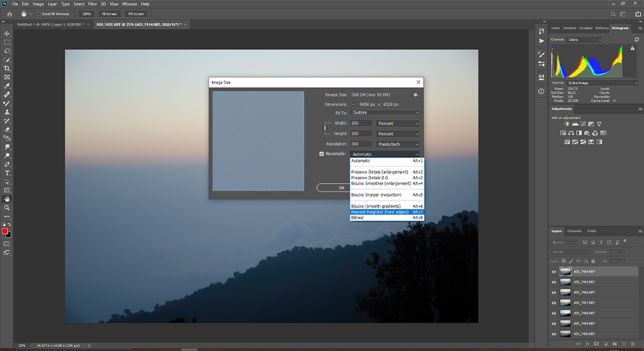Open histogram Source dropdown
This screenshot has height=351, width=644.
pyautogui.click(x=602, y=83)
